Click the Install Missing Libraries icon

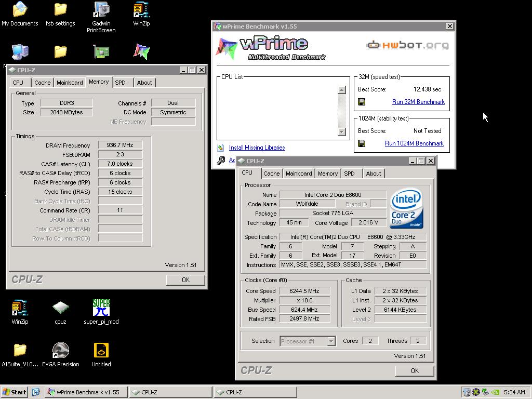click(x=220, y=148)
